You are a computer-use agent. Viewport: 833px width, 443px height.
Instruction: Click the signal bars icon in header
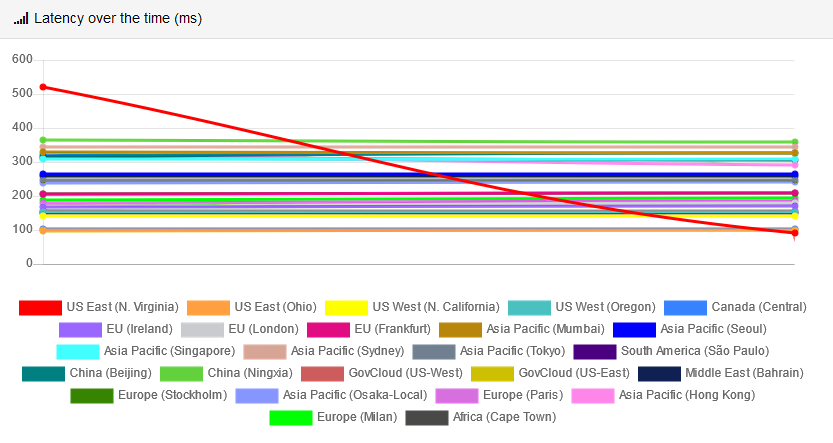click(x=21, y=19)
